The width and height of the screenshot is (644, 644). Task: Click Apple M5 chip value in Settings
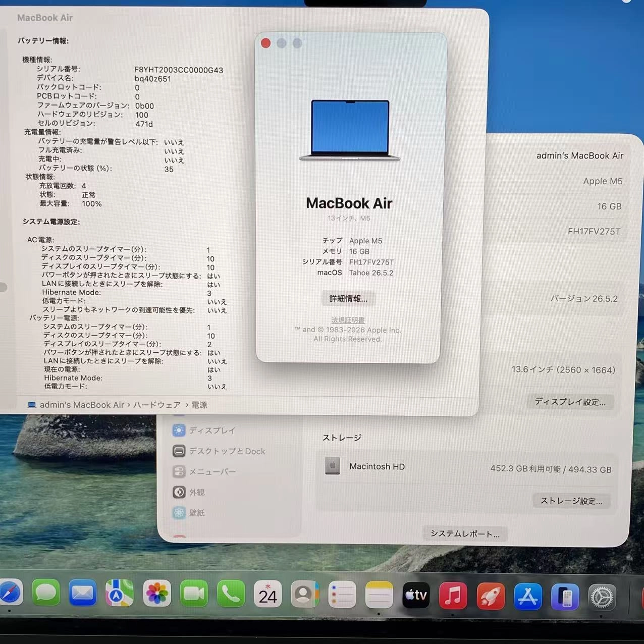tap(603, 181)
